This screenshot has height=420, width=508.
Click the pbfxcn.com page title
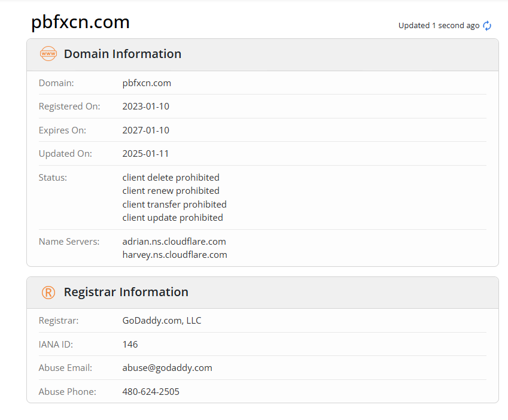pyautogui.click(x=80, y=22)
